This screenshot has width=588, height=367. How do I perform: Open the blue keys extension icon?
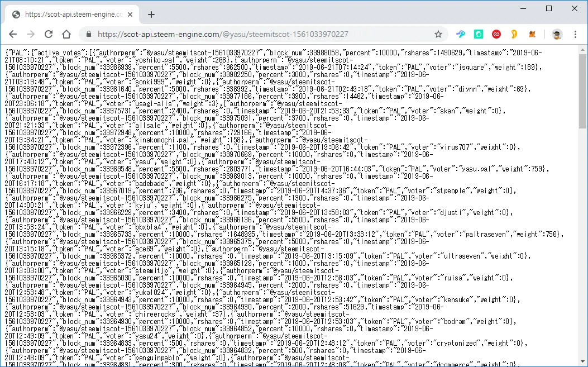pos(461,34)
